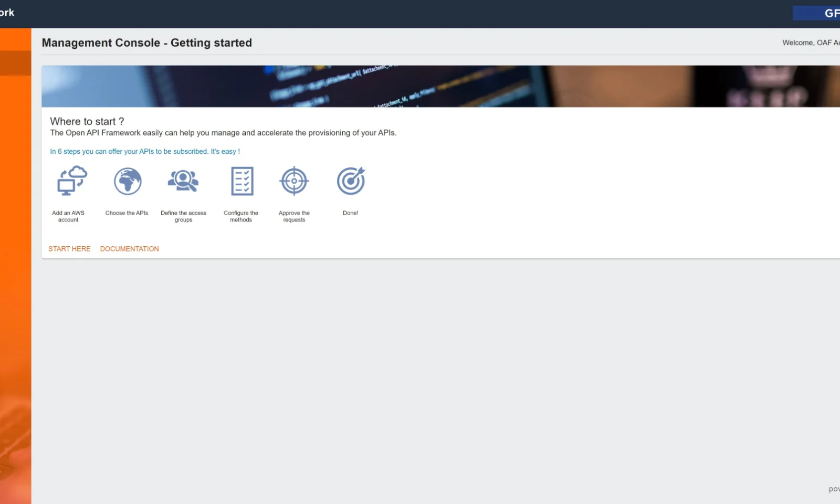840x504 pixels.
Task: Open the START HERE link
Action: 69,249
